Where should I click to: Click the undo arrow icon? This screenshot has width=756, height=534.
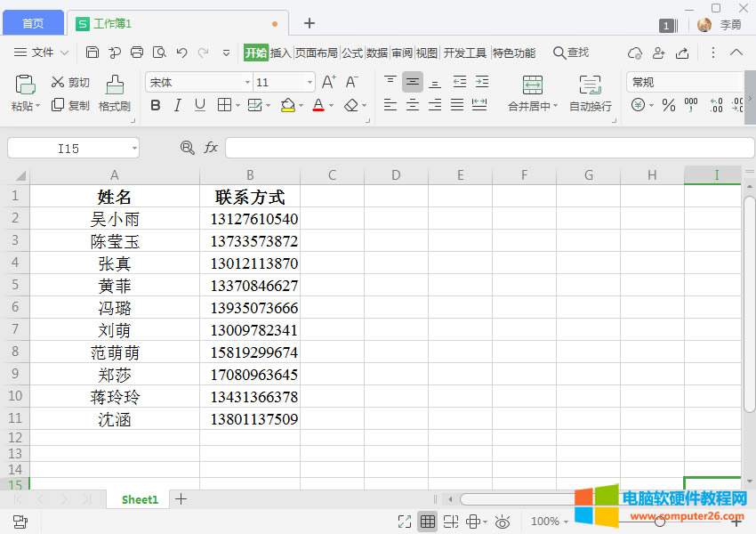(181, 53)
